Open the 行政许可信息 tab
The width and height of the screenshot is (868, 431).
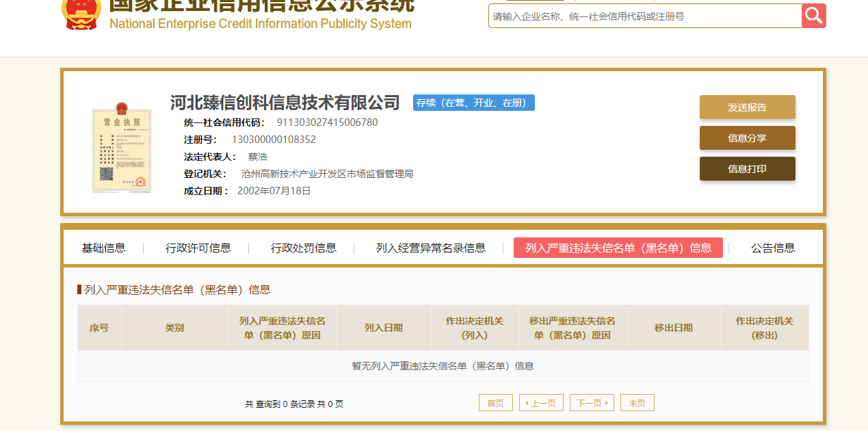coord(198,248)
